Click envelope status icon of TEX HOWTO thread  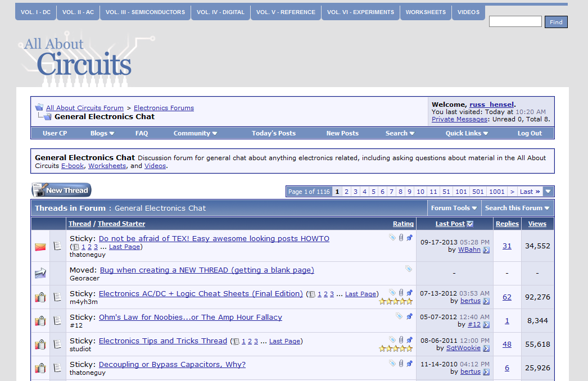[40, 247]
